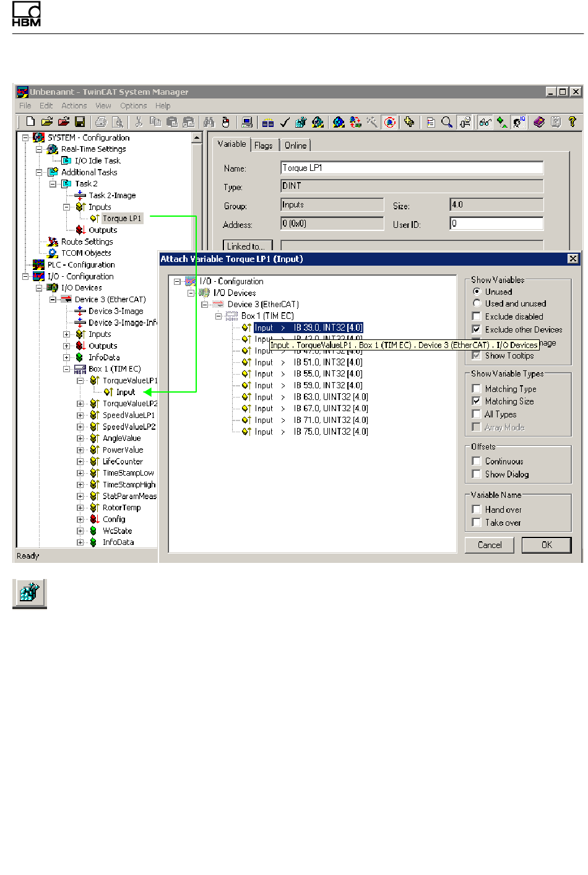This screenshot has width=588, height=875.
Task: Click the large Activate Configuration icon below window
Action: (x=30, y=593)
